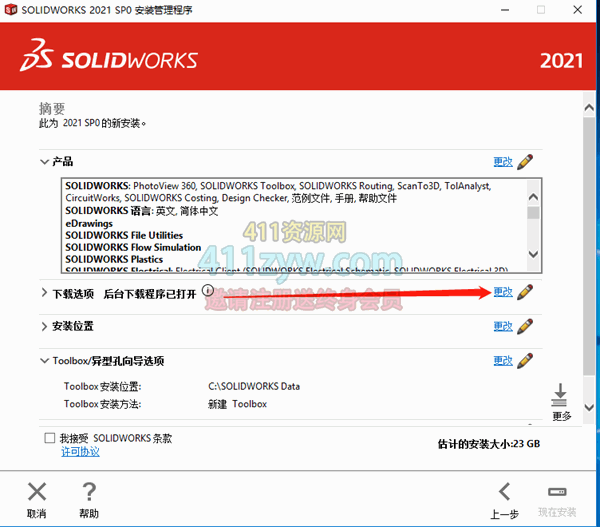This screenshot has width=600, height=527.
Task: Collapse the 产品 section chevron
Action: (x=44, y=161)
